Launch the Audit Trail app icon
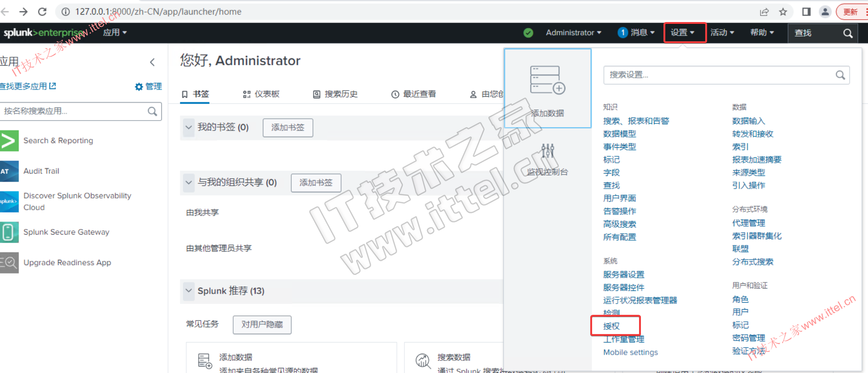The height and width of the screenshot is (373, 868). click(x=9, y=171)
